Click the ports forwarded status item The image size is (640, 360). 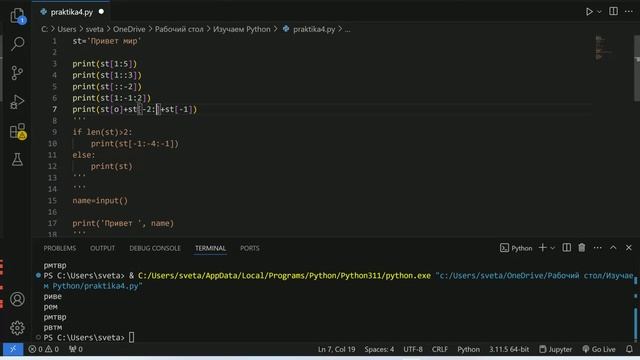point(76,349)
